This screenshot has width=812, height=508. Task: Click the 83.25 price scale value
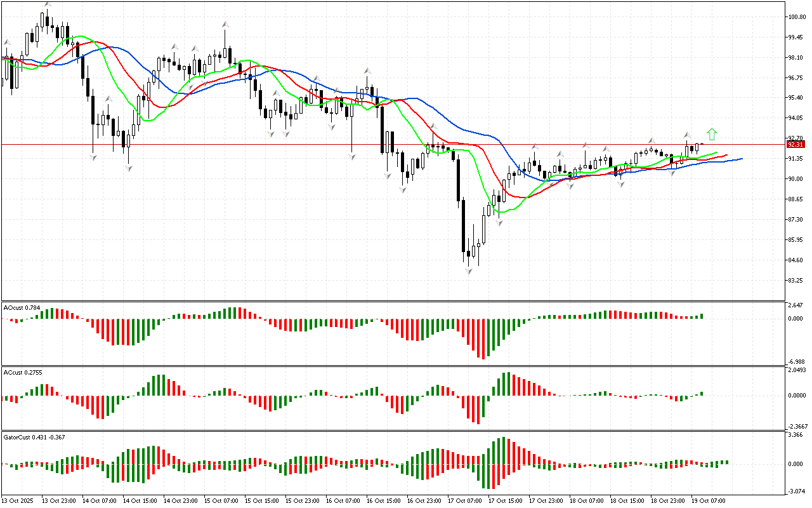(x=795, y=281)
